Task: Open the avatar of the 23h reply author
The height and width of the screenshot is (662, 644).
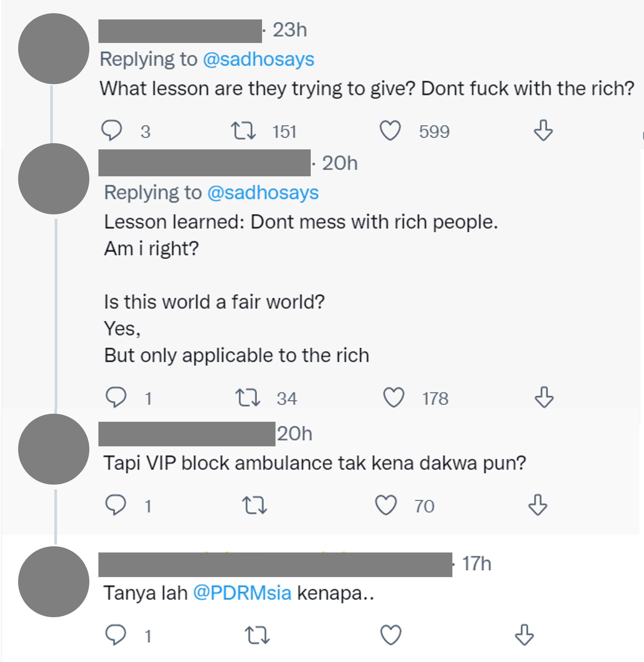Action: [54, 49]
